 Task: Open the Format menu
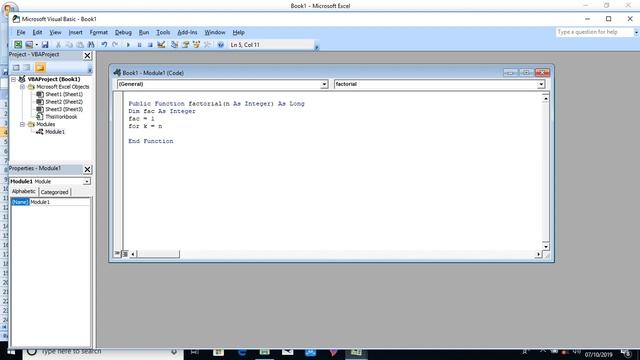98,32
